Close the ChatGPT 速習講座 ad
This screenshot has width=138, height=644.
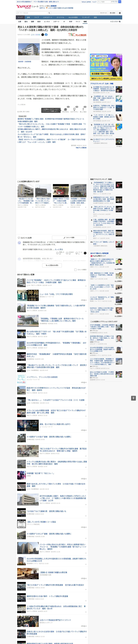[x=121, y=55]
